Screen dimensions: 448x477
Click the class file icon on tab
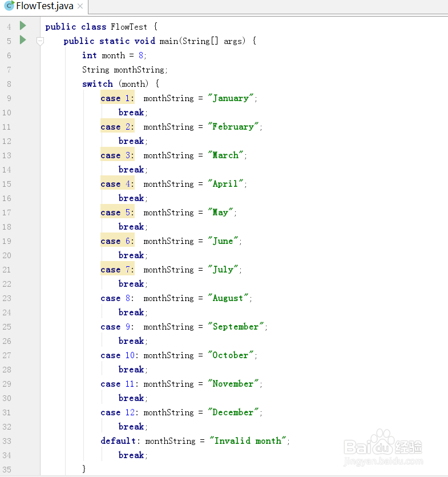(9, 6)
